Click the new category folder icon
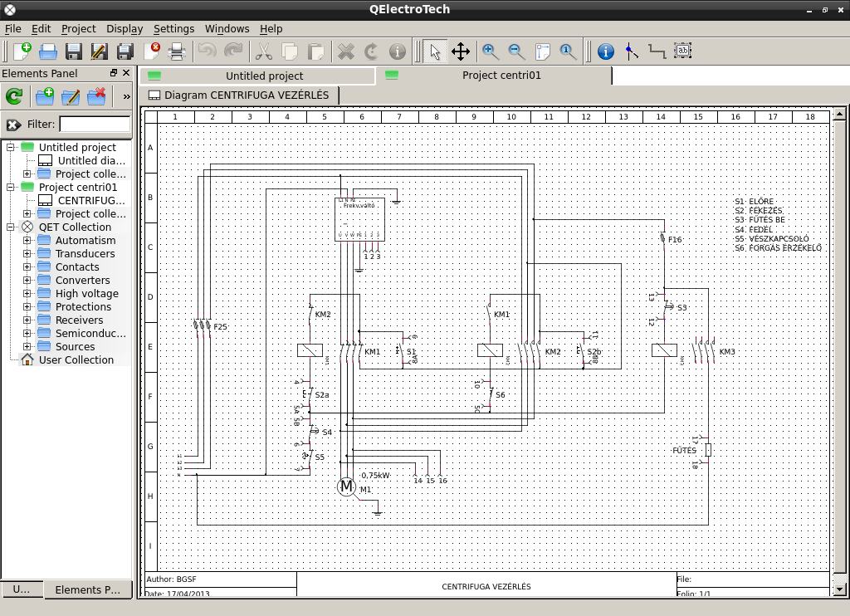The height and width of the screenshot is (616, 850). click(45, 96)
